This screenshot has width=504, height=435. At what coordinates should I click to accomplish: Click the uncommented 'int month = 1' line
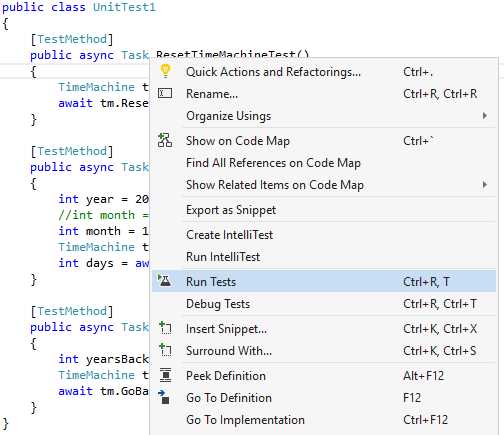point(104,231)
